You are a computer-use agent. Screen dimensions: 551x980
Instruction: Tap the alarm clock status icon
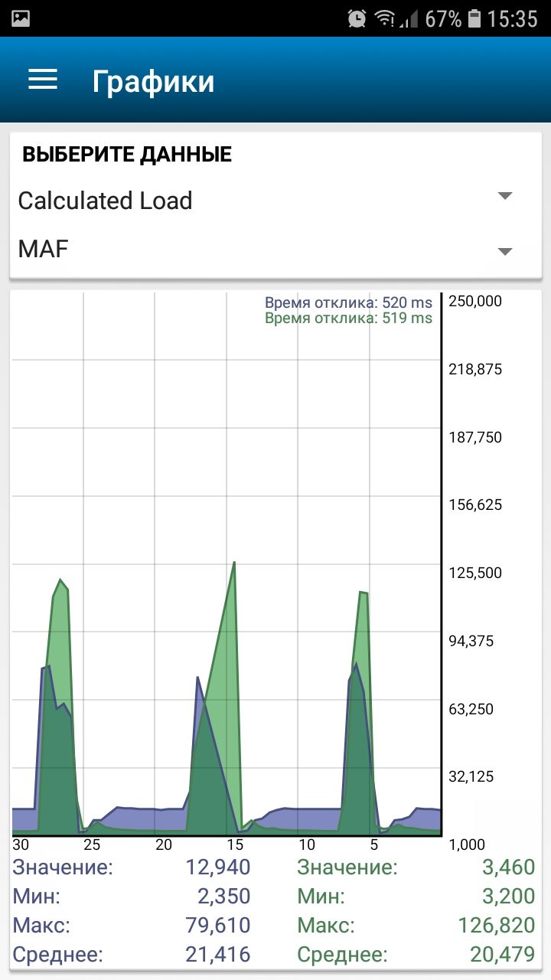357,18
